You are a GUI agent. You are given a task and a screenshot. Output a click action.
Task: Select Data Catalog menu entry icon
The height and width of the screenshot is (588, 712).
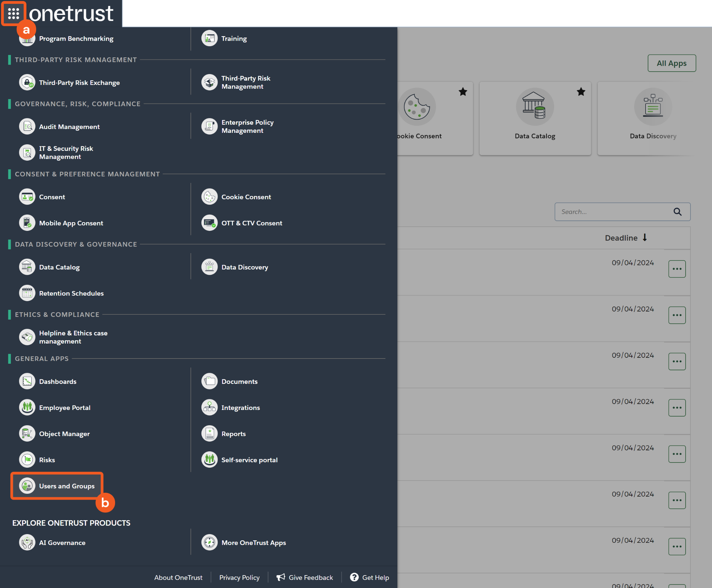(x=27, y=267)
